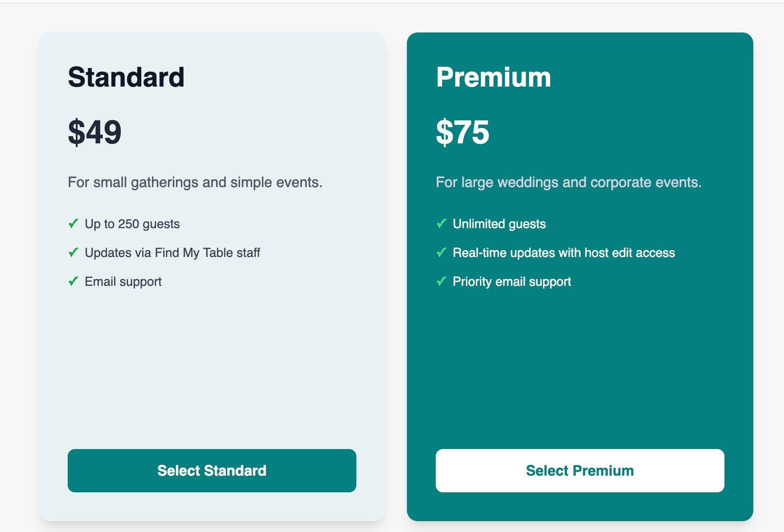
Task: Click the Standard plan heading
Action: pyautogui.click(x=126, y=77)
